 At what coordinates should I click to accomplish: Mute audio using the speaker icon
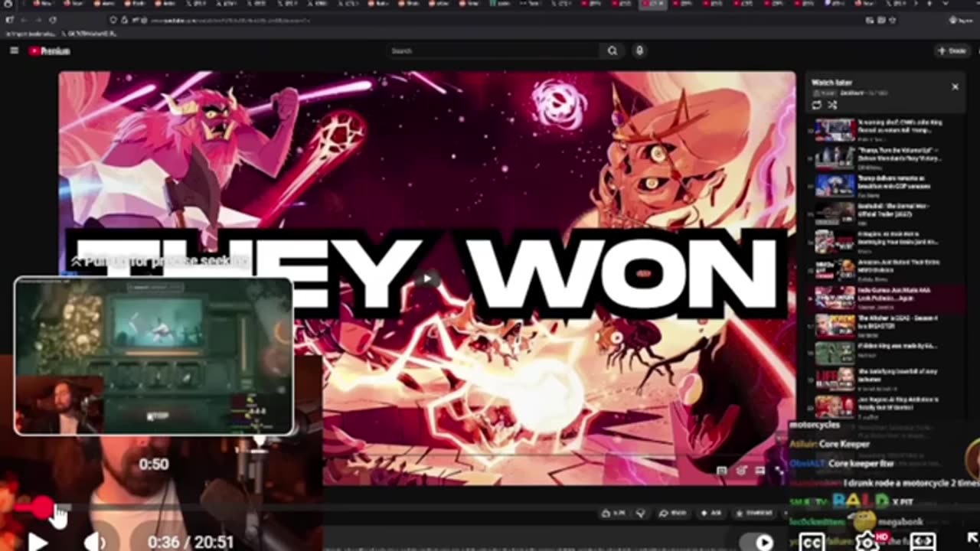click(x=94, y=542)
